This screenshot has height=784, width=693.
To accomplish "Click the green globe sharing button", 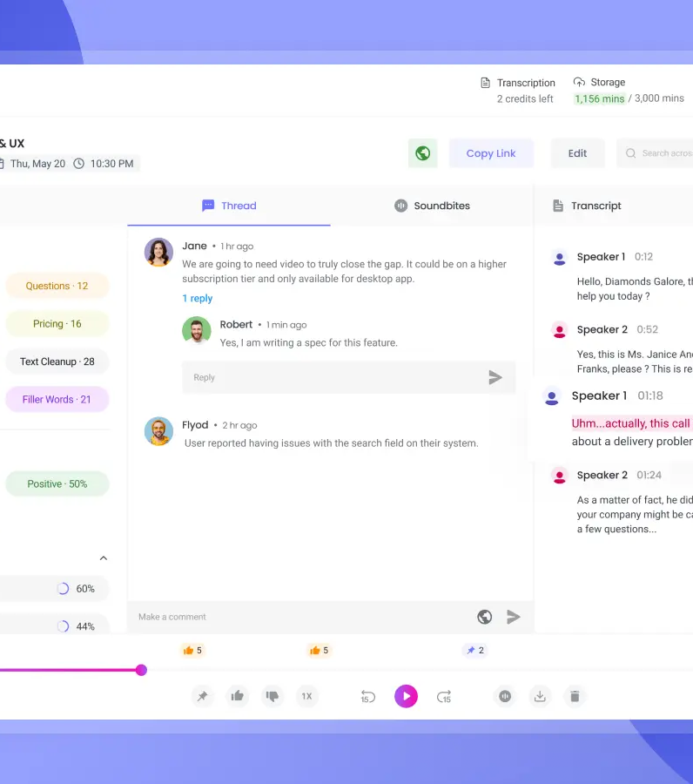I will coord(423,153).
